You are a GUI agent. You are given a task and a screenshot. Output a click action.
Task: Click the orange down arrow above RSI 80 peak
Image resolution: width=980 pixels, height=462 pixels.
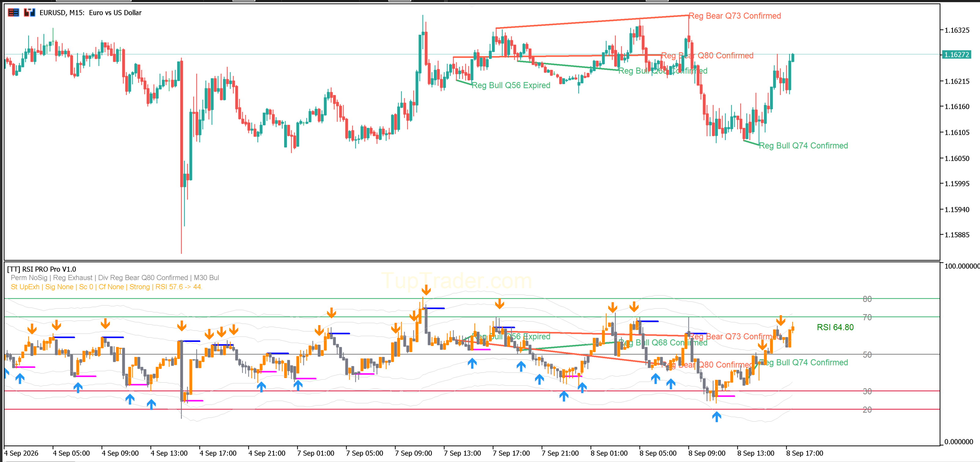coord(426,290)
